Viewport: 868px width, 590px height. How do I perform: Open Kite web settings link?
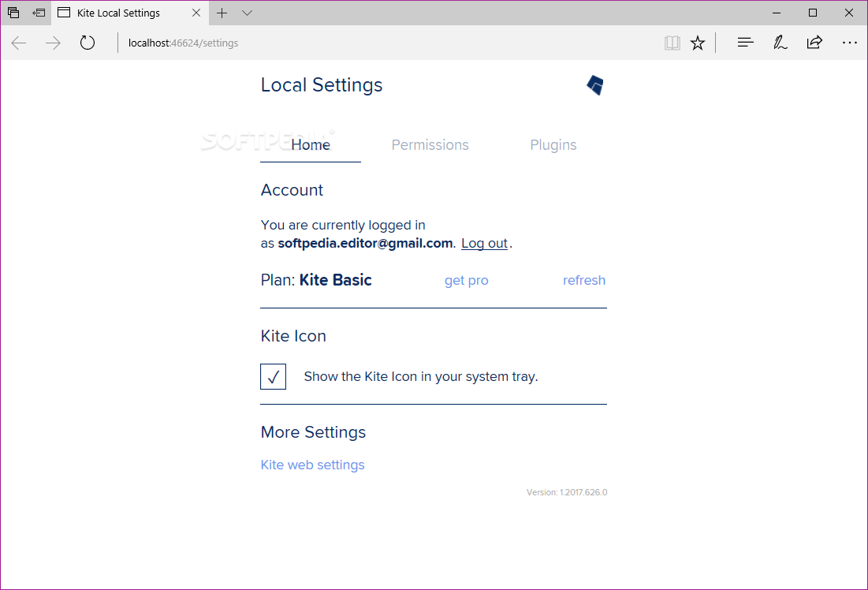(313, 465)
